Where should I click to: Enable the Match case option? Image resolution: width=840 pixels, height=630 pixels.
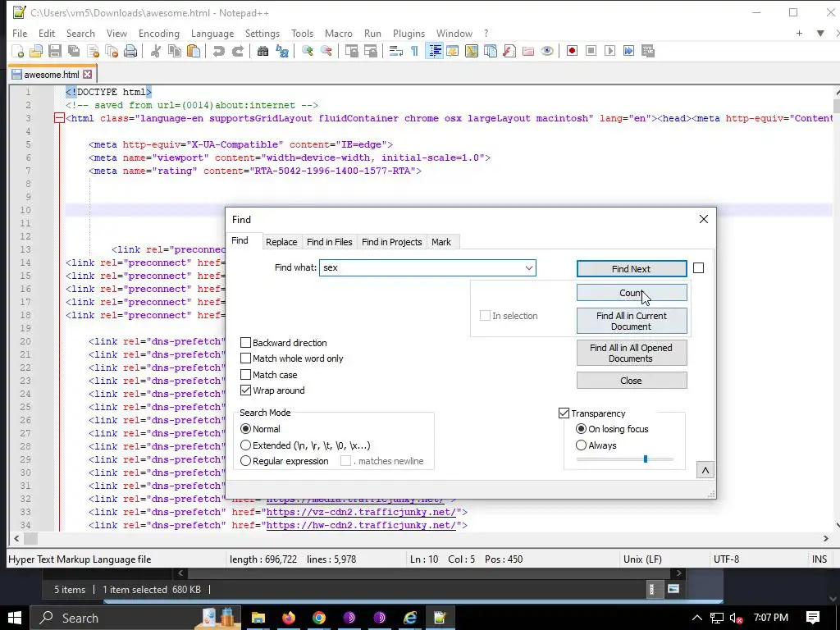coord(245,374)
